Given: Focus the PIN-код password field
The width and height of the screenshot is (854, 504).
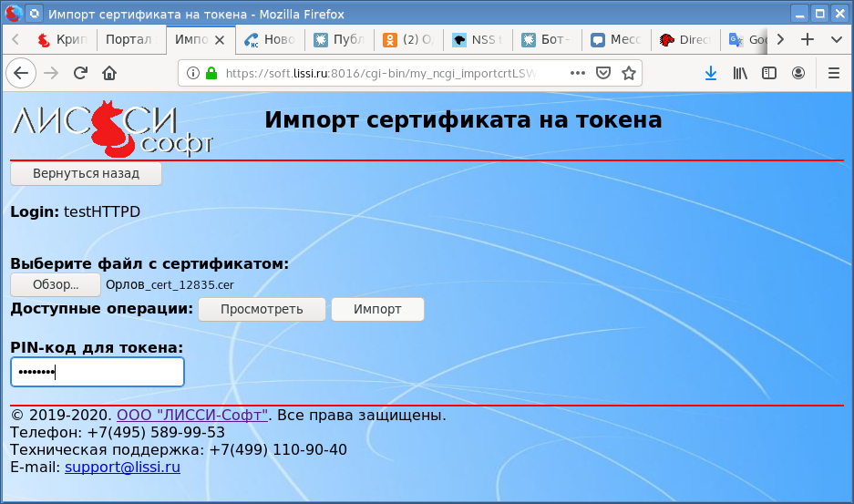Looking at the screenshot, I should pos(98,372).
